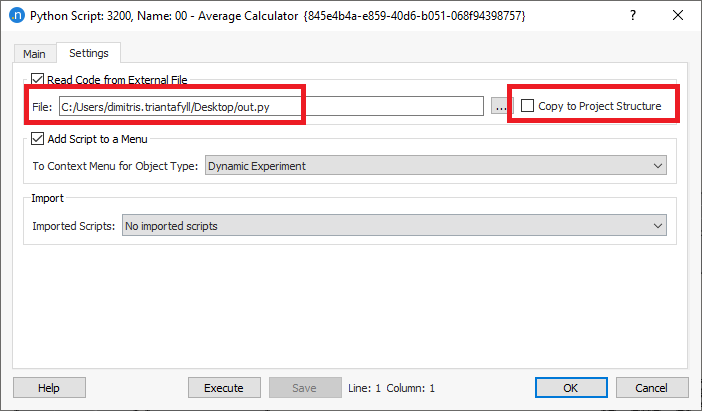
Task: Click the Line and Column position indicator
Action: [390, 388]
